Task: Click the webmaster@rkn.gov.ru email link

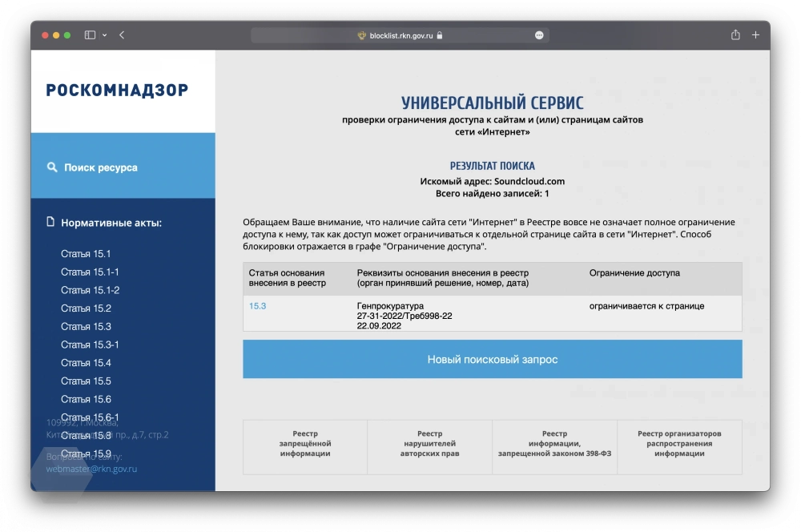Action: point(91,469)
